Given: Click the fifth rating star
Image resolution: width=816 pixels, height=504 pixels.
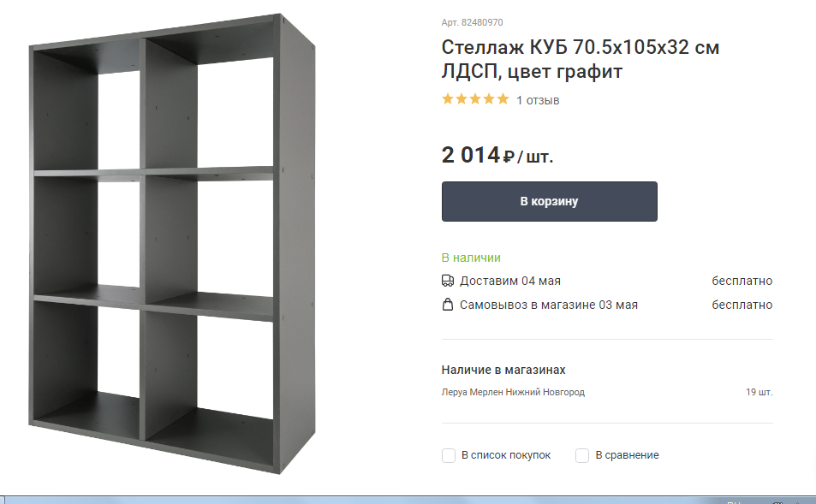Looking at the screenshot, I should click(x=503, y=99).
